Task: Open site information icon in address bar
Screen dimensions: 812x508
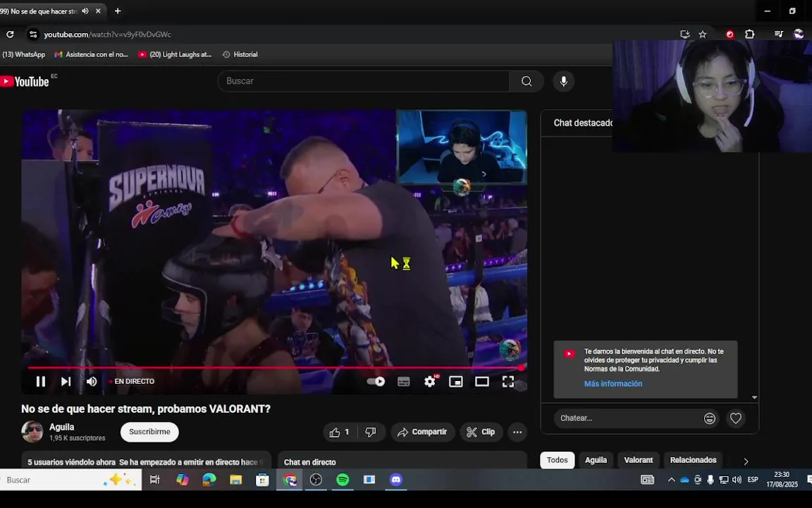Action: [x=33, y=34]
